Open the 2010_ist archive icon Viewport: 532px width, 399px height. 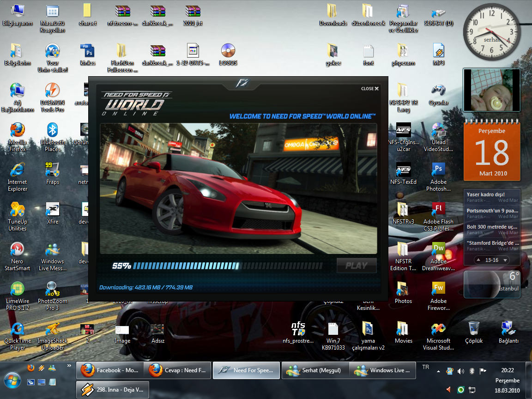point(193,15)
